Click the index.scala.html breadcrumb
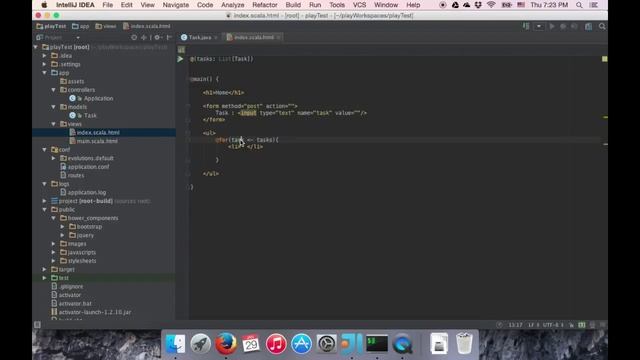 147,26
